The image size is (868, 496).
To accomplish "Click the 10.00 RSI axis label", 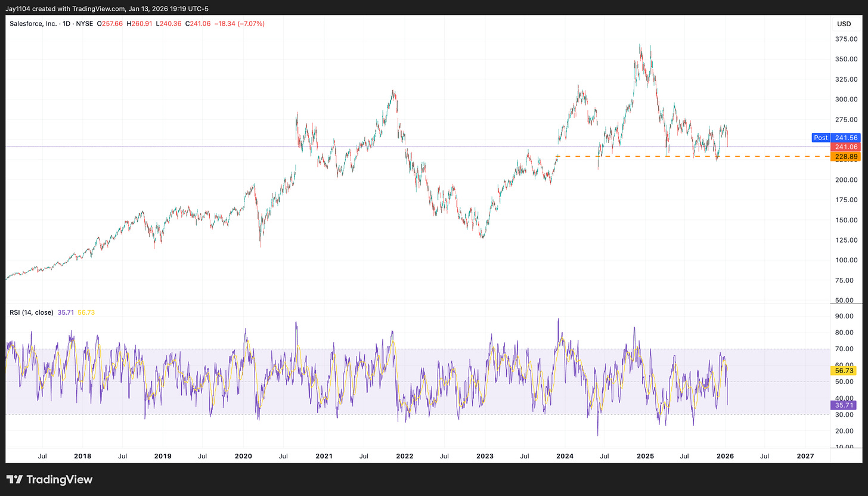I will [845, 447].
